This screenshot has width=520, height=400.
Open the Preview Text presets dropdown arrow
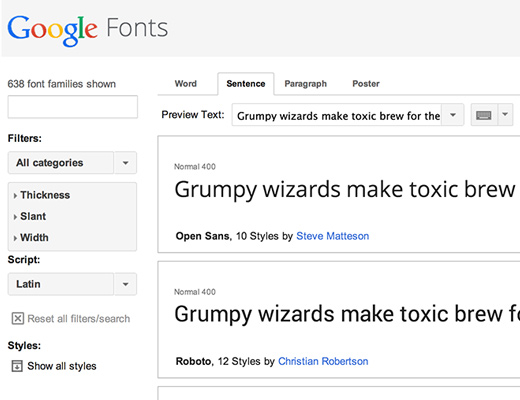pos(453,115)
